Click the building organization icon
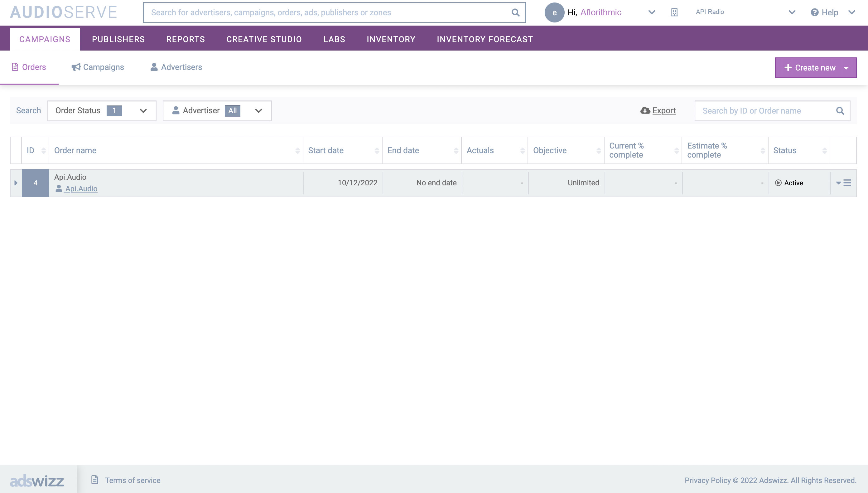Image resolution: width=868 pixels, height=493 pixels. (674, 12)
